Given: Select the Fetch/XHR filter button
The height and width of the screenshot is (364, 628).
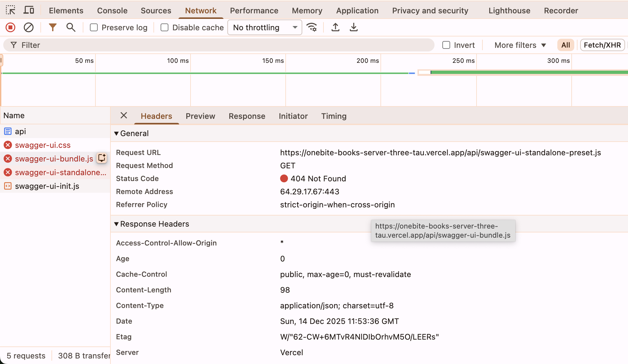Looking at the screenshot, I should 602,45.
